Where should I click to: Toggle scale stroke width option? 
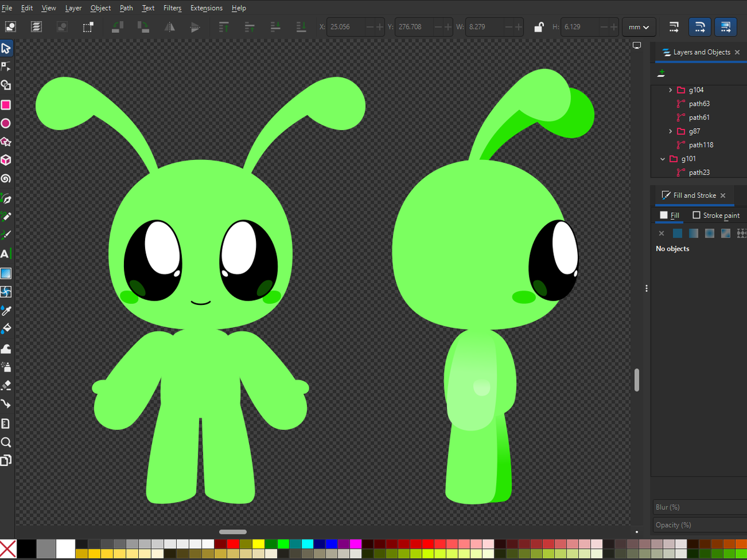[674, 27]
